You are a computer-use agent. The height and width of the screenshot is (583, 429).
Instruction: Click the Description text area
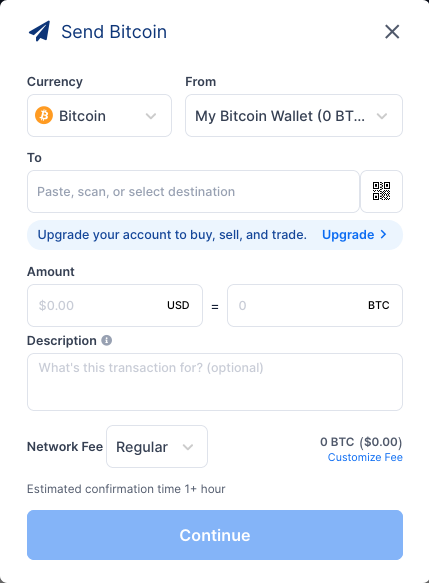coord(215,382)
